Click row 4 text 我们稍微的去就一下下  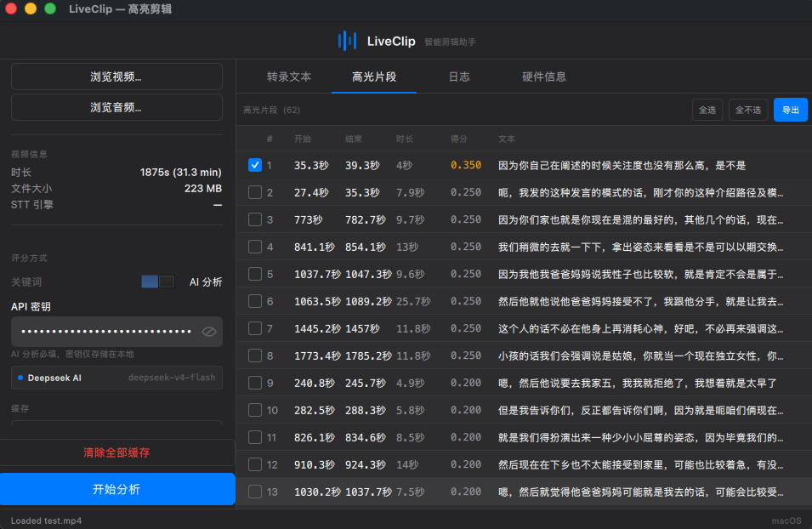(x=640, y=247)
